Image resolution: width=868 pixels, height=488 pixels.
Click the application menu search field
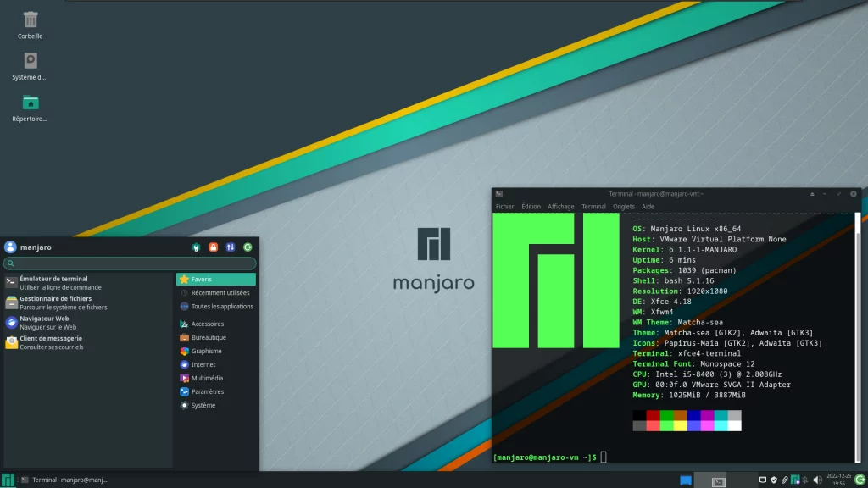click(x=130, y=263)
